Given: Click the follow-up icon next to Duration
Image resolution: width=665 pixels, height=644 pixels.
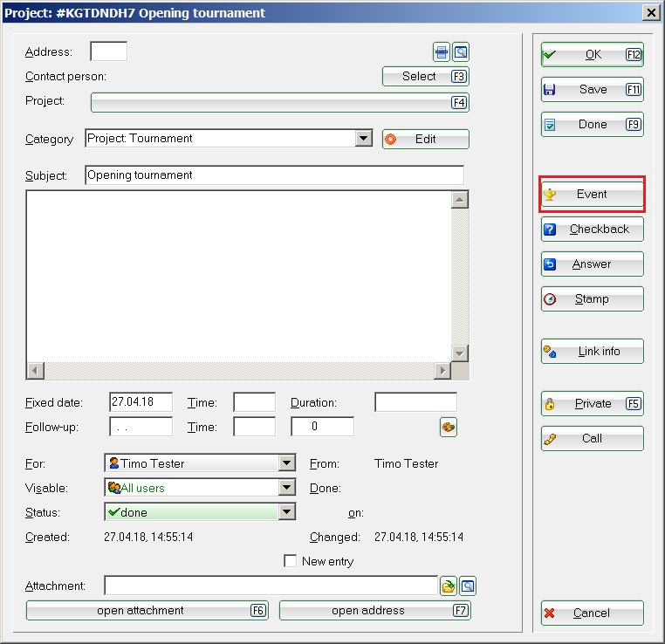Looking at the screenshot, I should pos(449,427).
